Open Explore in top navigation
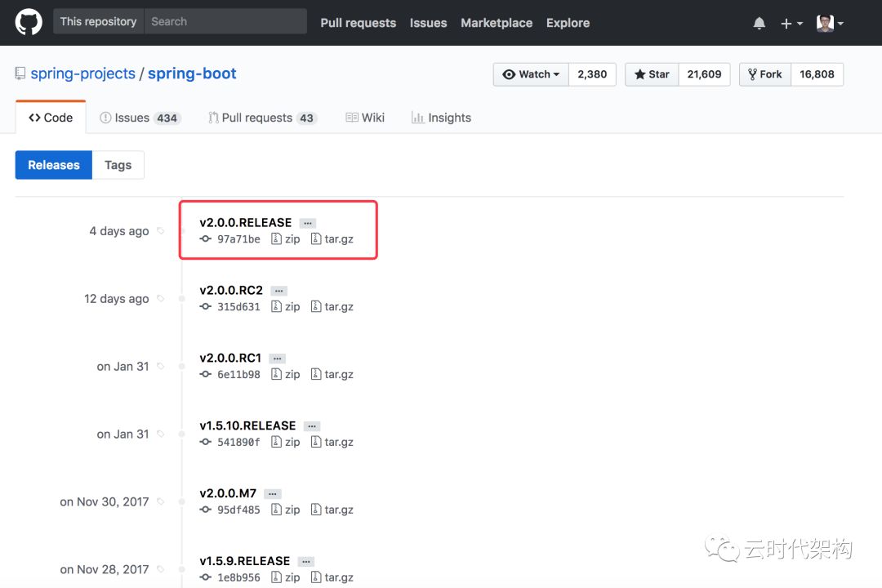 (x=568, y=23)
